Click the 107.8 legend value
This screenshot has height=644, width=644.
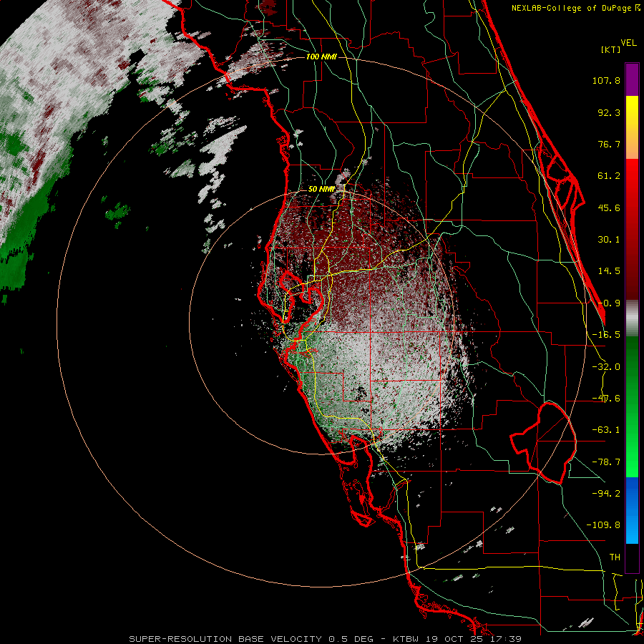tap(606, 80)
